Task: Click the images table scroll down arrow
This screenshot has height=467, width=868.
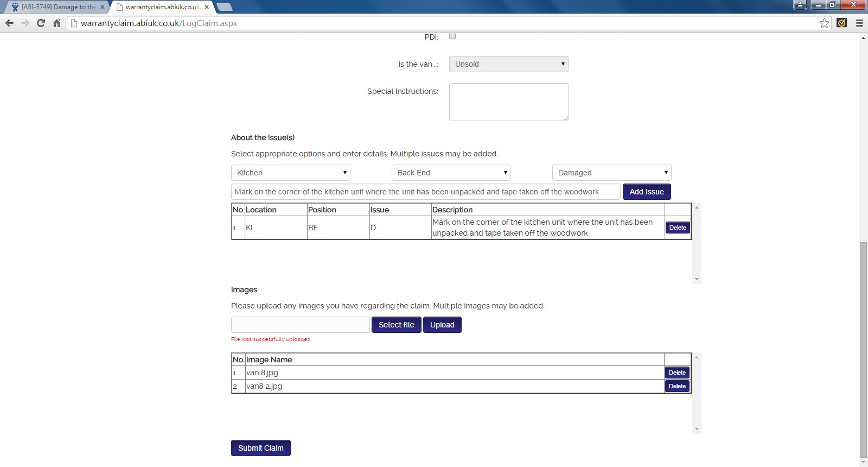Action: click(697, 430)
